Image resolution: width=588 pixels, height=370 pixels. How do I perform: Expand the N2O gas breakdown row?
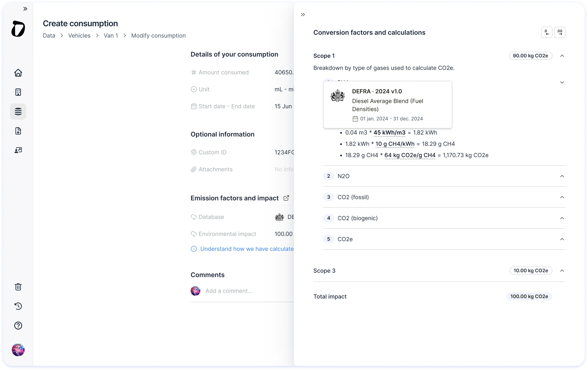(x=562, y=176)
